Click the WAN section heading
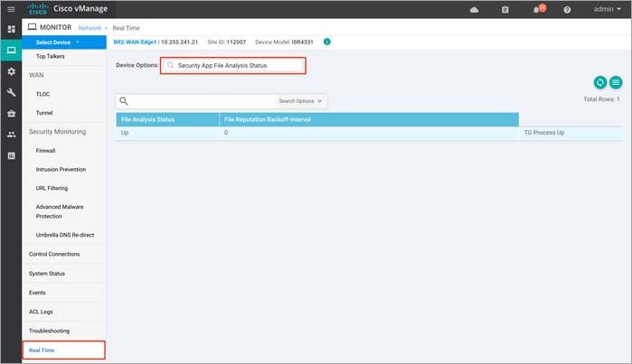This screenshot has height=364, width=632. coord(36,75)
